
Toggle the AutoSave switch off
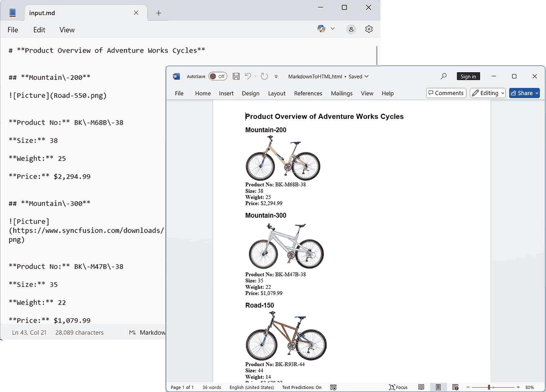click(x=217, y=76)
